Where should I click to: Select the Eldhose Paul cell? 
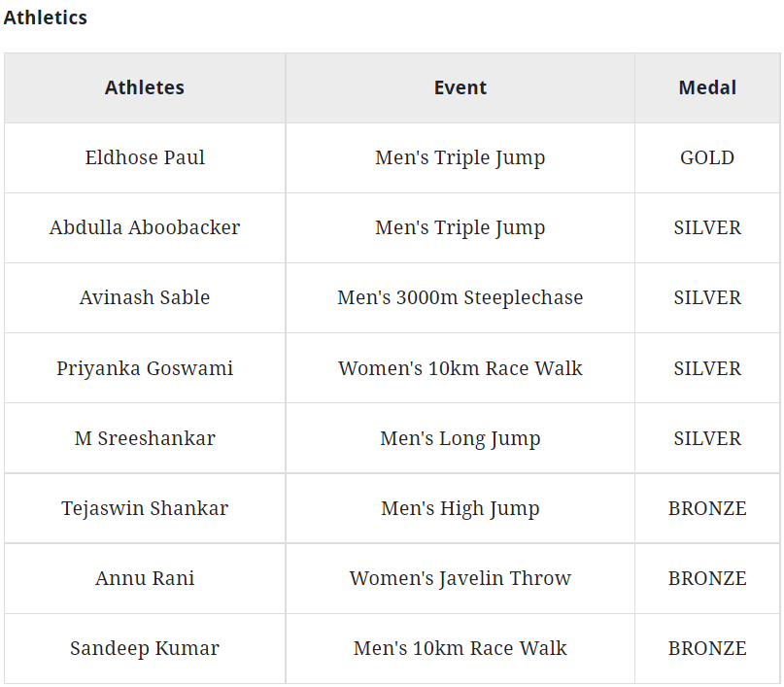point(145,157)
